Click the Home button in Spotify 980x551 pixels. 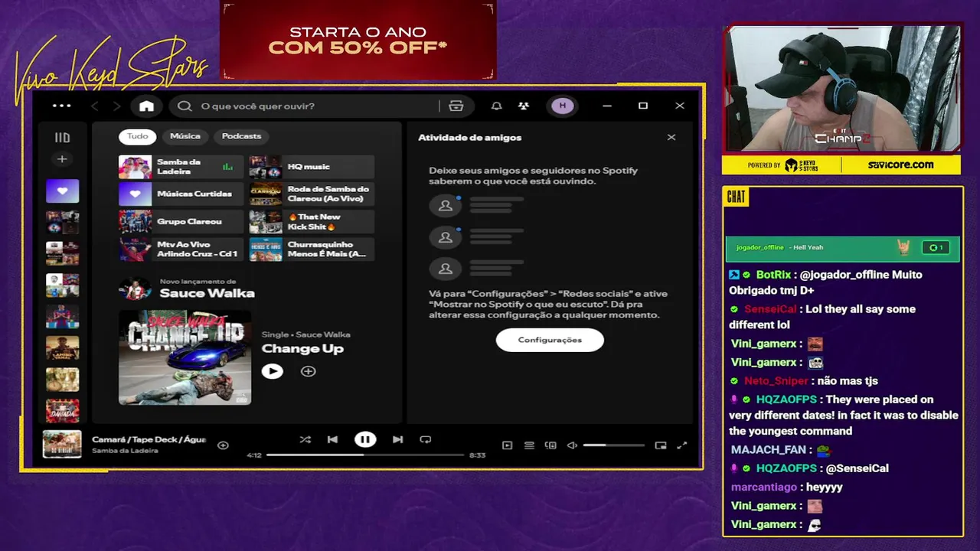[146, 106]
